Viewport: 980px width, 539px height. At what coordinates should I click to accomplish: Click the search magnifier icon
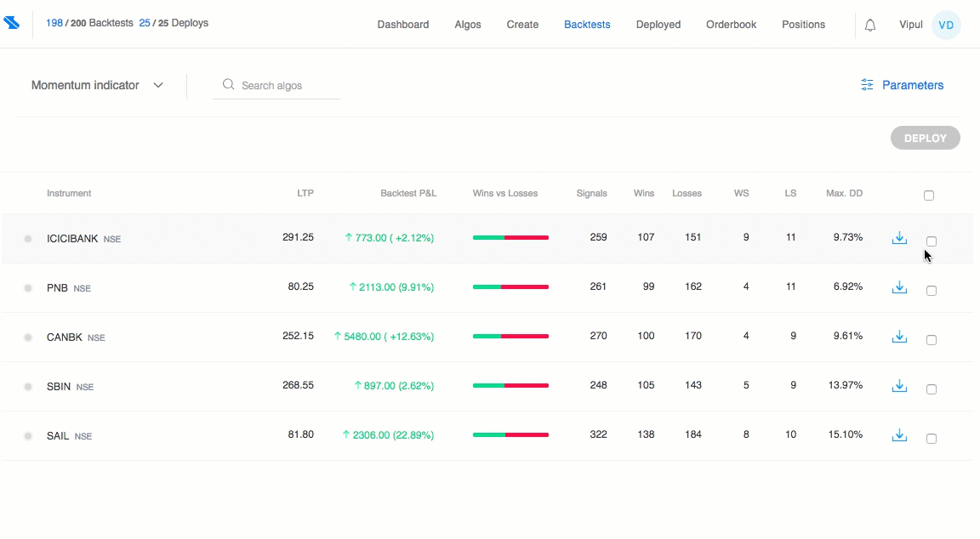pos(228,84)
